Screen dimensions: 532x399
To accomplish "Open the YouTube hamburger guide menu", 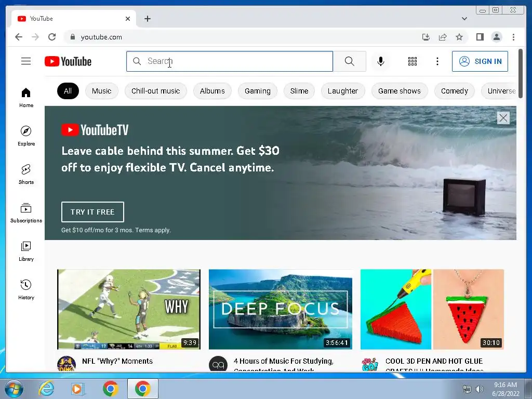I will tap(26, 61).
